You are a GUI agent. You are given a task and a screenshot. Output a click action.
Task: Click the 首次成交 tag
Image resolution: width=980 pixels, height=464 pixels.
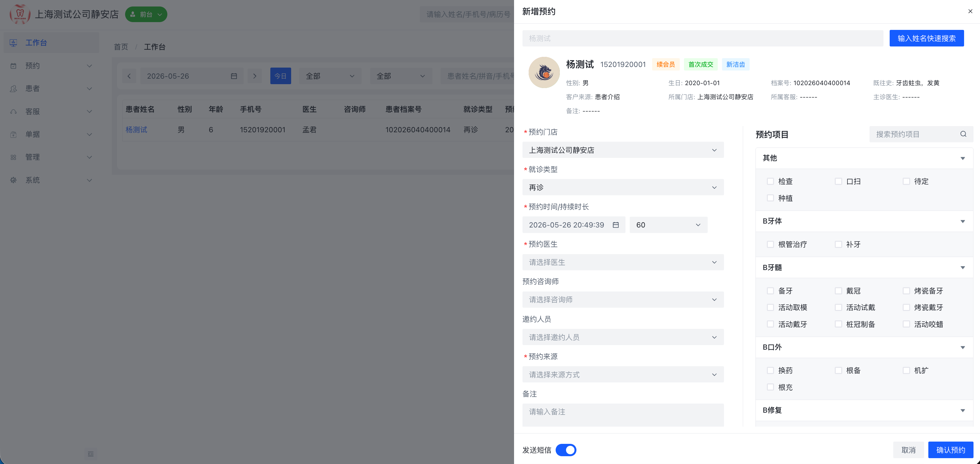coord(700,64)
